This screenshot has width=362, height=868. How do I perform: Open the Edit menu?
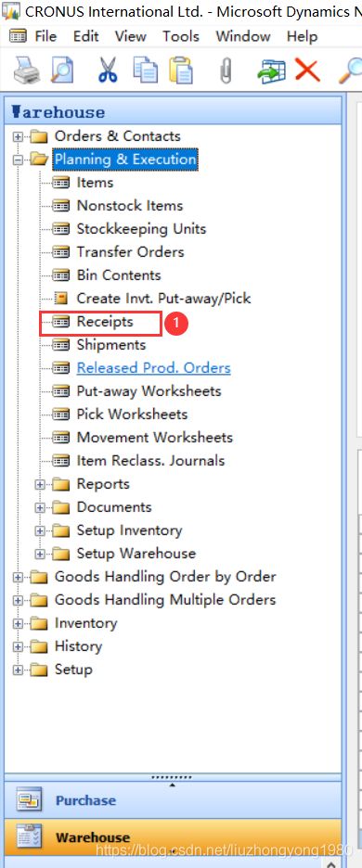coord(86,36)
